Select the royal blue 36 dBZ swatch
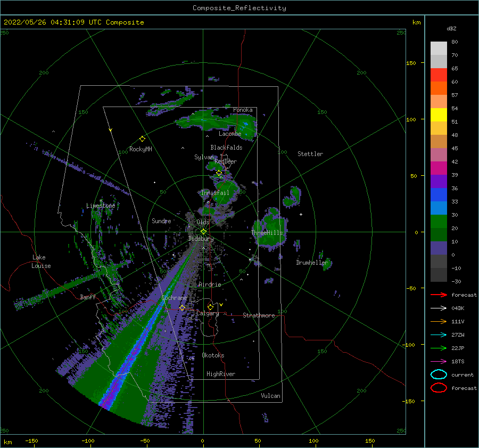Image resolution: width=479 pixels, height=448 pixels. click(439, 194)
